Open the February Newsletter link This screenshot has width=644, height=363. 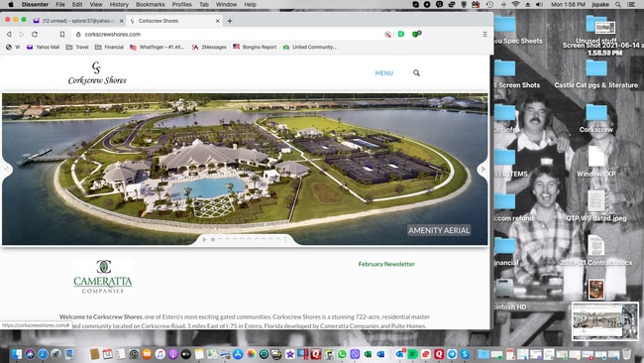[386, 264]
